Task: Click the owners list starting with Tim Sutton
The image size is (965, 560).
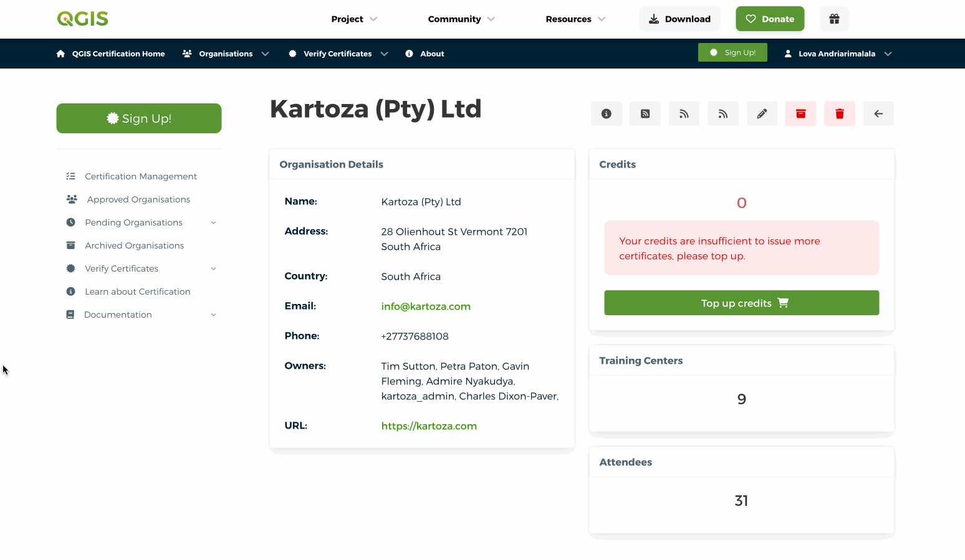Action: click(470, 381)
